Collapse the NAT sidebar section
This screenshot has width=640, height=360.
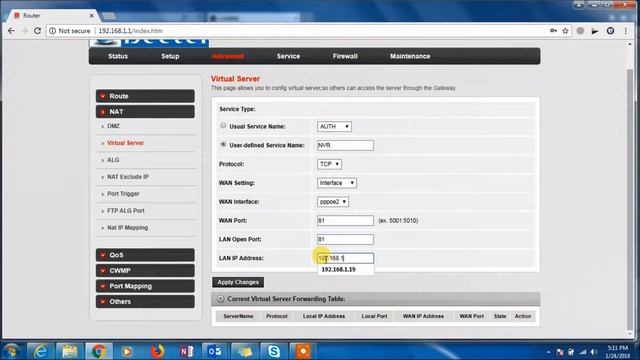(x=145, y=111)
